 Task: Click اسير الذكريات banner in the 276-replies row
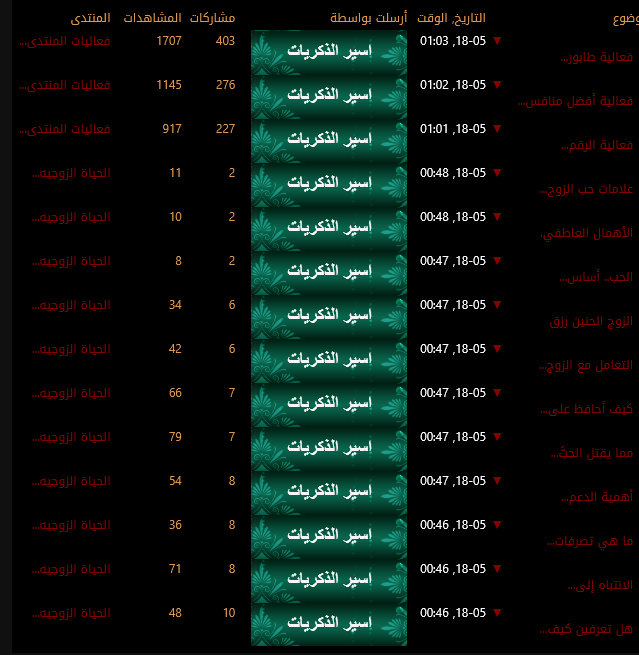[x=329, y=95]
